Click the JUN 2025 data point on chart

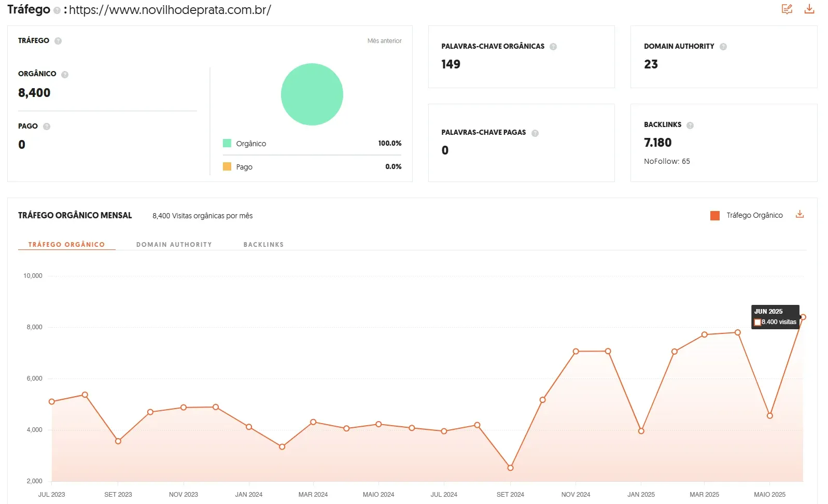pyautogui.click(x=803, y=317)
